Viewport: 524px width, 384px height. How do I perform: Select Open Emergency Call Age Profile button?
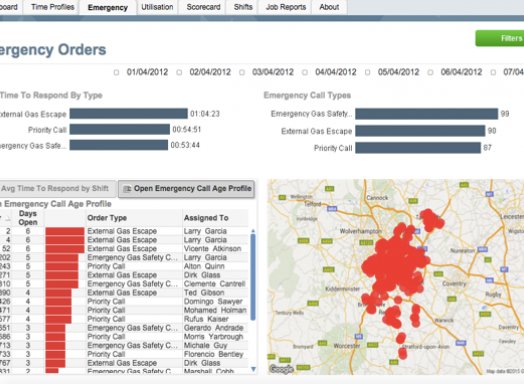(187, 189)
